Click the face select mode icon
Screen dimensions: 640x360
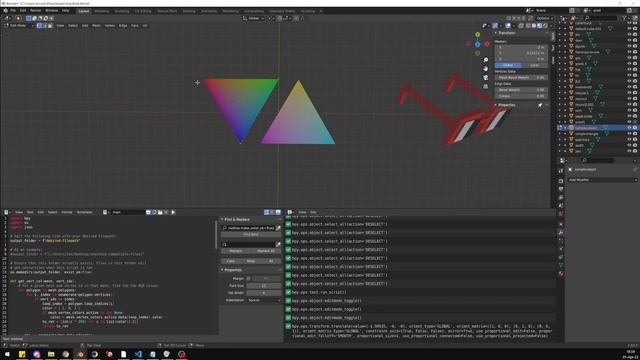(x=50, y=25)
